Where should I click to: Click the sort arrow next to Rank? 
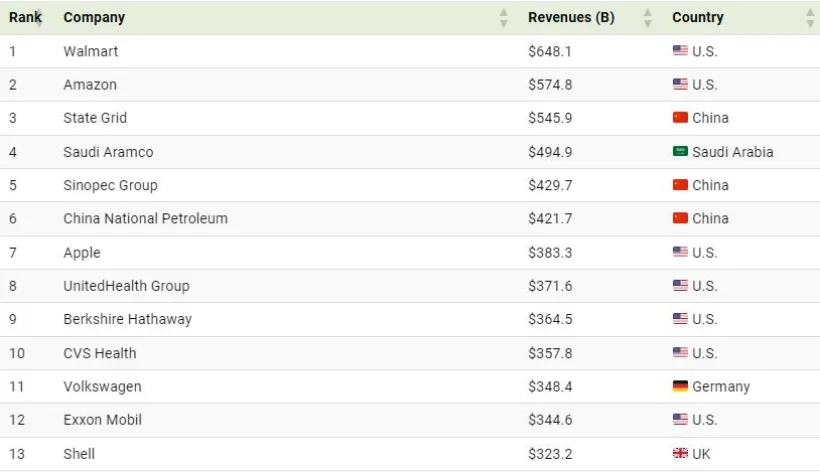tap(40, 18)
